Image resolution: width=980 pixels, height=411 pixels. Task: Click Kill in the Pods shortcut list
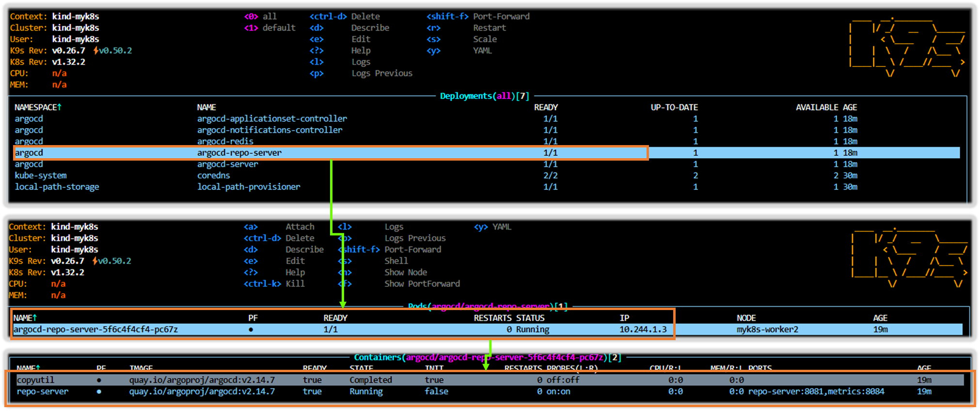click(x=295, y=284)
